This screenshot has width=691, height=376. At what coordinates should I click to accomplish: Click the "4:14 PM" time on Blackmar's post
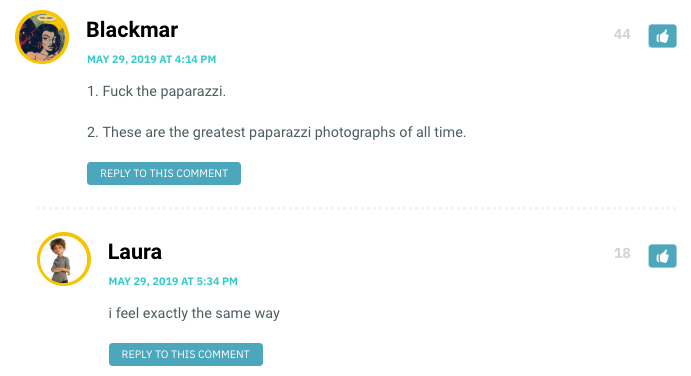(x=195, y=60)
